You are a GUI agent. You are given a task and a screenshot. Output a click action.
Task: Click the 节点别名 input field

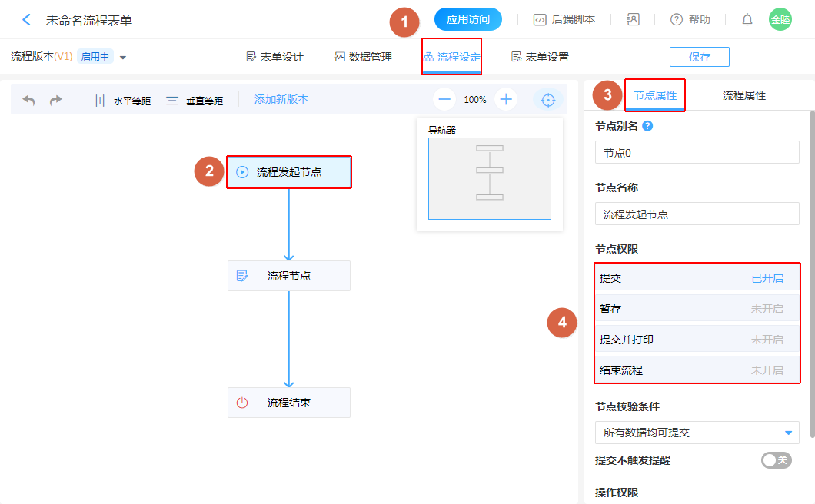[697, 153]
